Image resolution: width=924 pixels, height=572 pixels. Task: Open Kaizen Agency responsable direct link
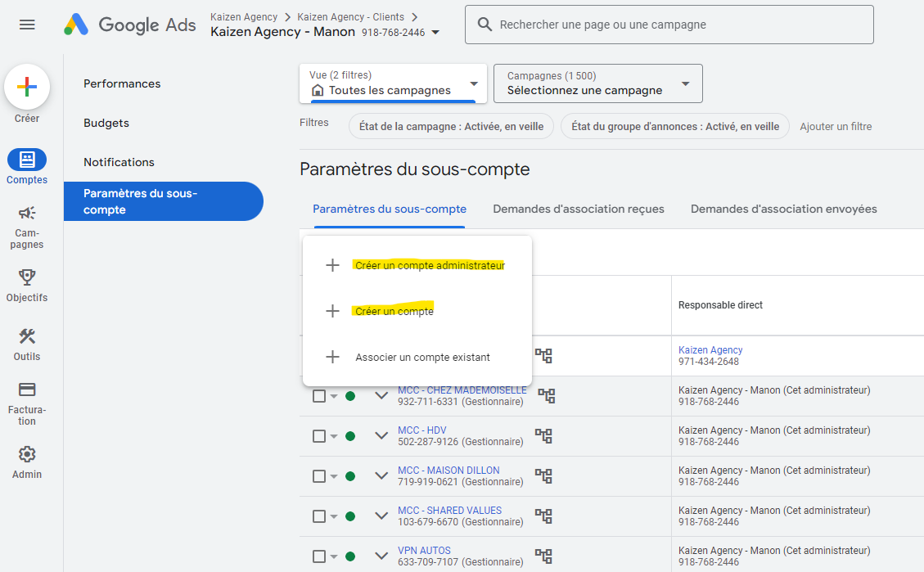710,350
